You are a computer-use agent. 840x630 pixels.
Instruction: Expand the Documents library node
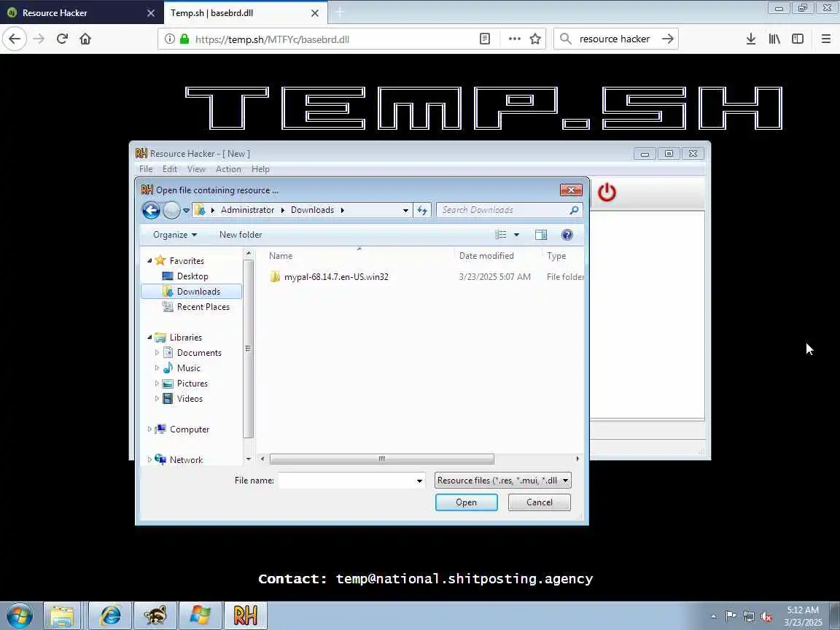pos(157,352)
